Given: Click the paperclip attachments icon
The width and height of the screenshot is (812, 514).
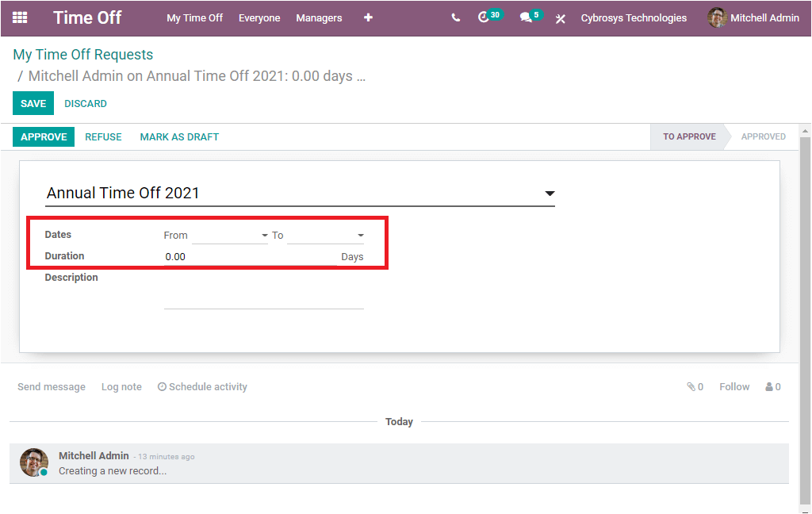Looking at the screenshot, I should 691,386.
